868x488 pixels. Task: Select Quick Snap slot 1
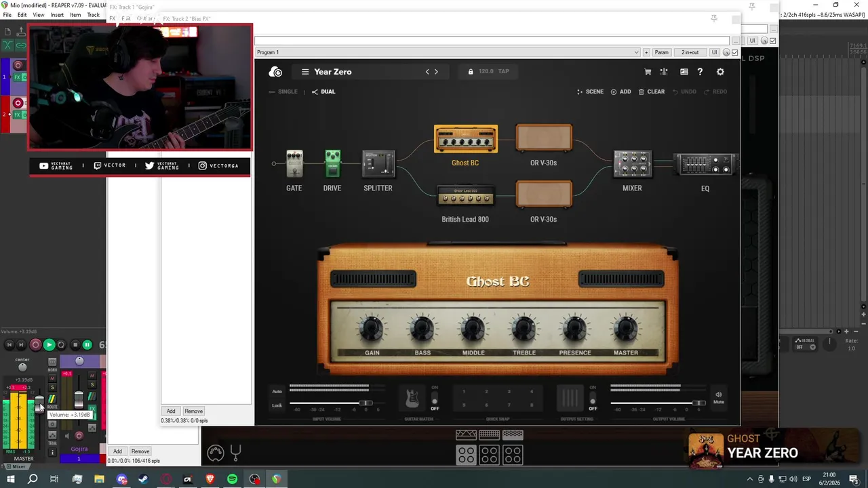[x=464, y=391]
